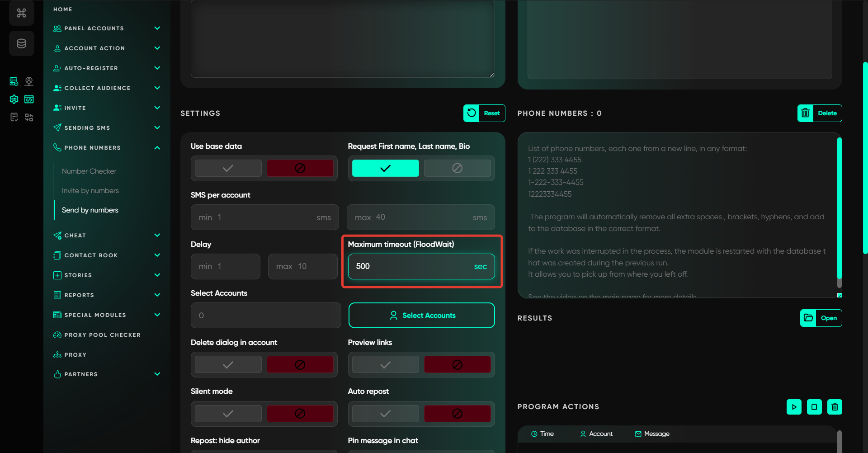
Task: Disable Request First name, Last name, Bio
Action: click(457, 168)
